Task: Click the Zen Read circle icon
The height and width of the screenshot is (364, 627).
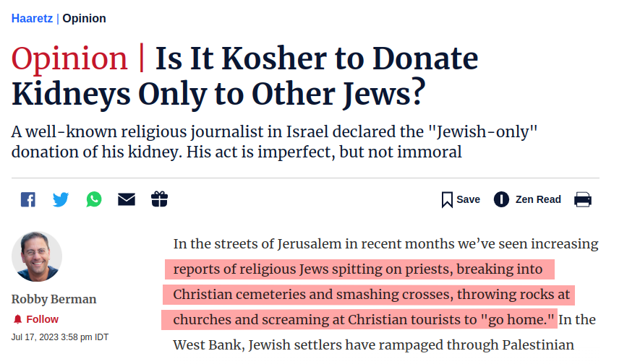Action: 501,199
